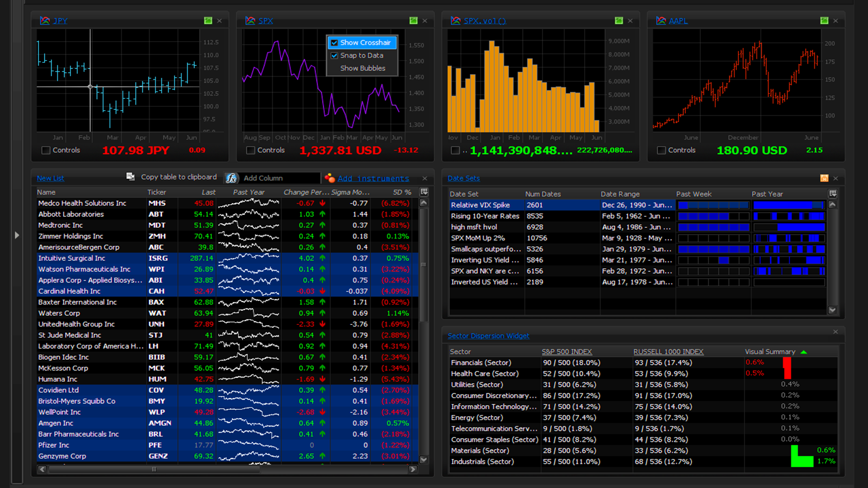Click Add instruments link
This screenshot has width=868, height=488.
point(373,178)
